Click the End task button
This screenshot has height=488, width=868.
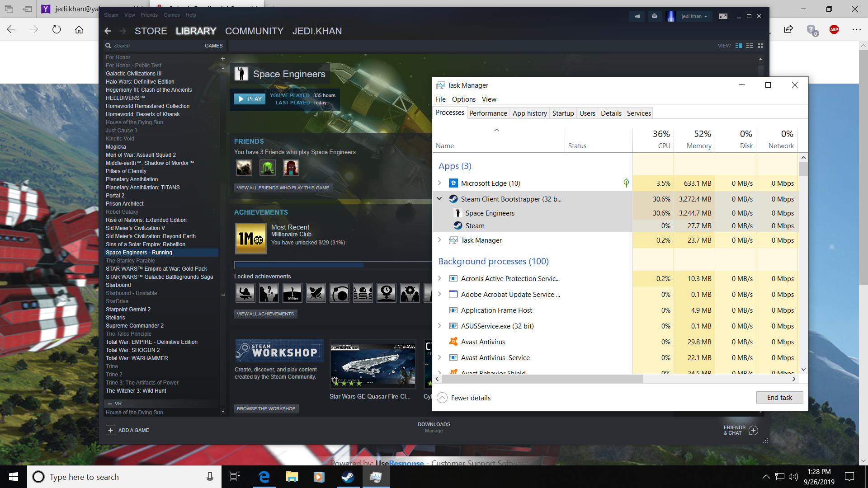pyautogui.click(x=779, y=398)
